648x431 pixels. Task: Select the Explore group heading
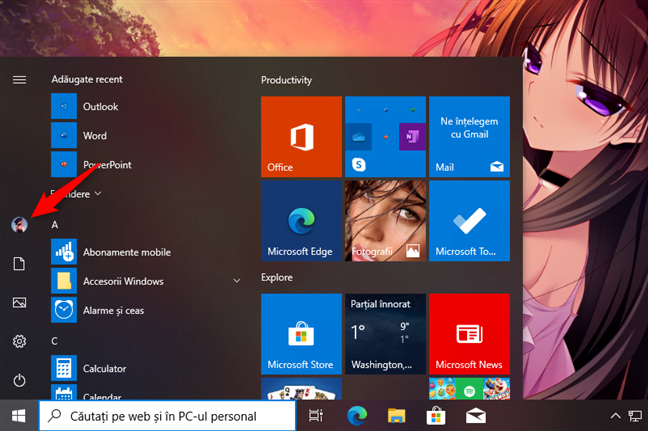point(276,277)
